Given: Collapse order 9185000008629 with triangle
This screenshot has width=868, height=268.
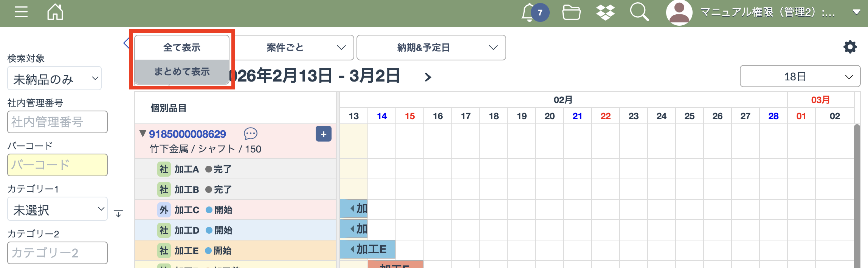Looking at the screenshot, I should [x=143, y=134].
